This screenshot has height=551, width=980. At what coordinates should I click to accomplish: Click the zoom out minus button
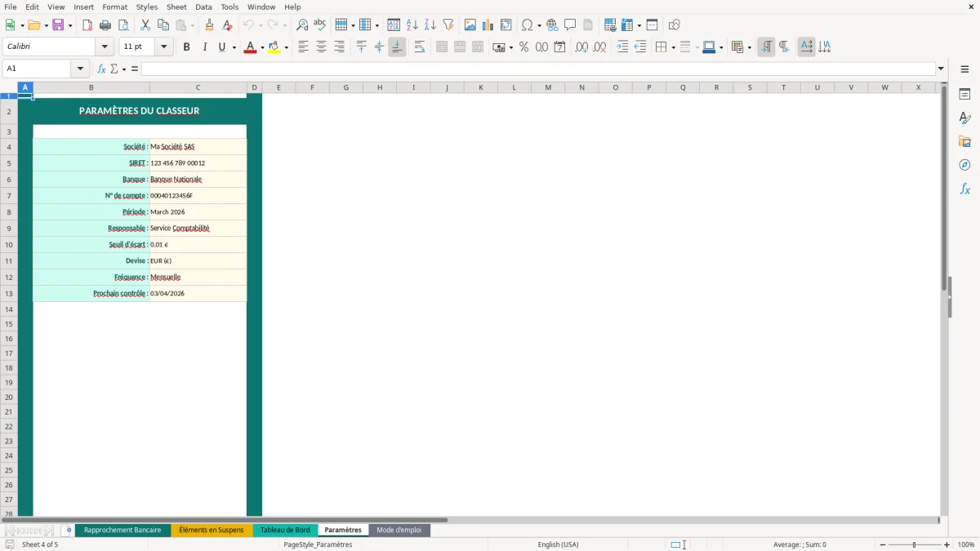tap(883, 544)
